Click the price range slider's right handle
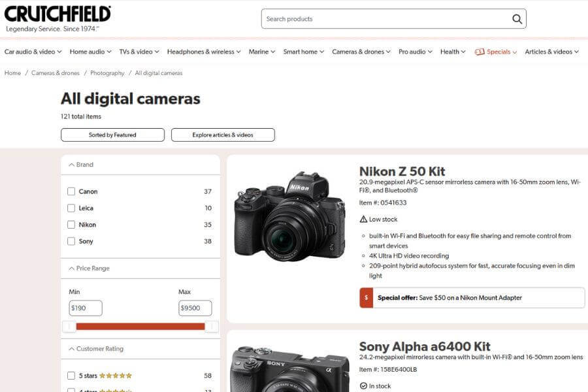 [x=211, y=326]
